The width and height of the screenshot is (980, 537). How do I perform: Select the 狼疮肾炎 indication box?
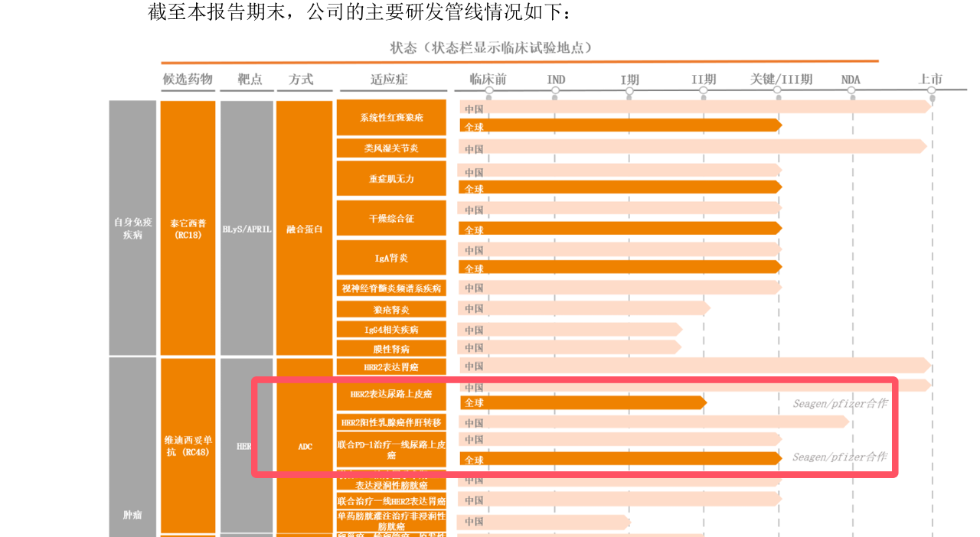click(391, 310)
